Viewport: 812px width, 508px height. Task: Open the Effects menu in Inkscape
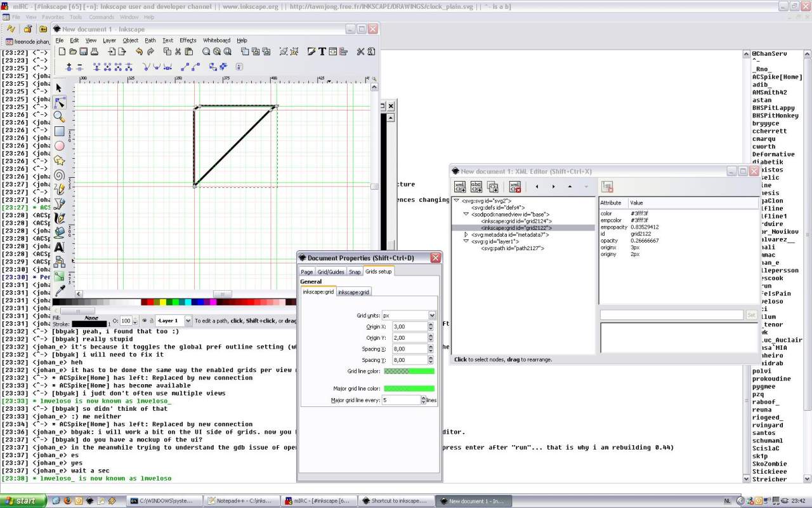[188, 40]
